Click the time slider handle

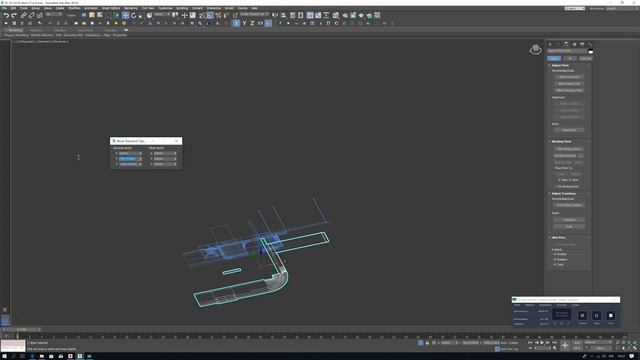22,329
